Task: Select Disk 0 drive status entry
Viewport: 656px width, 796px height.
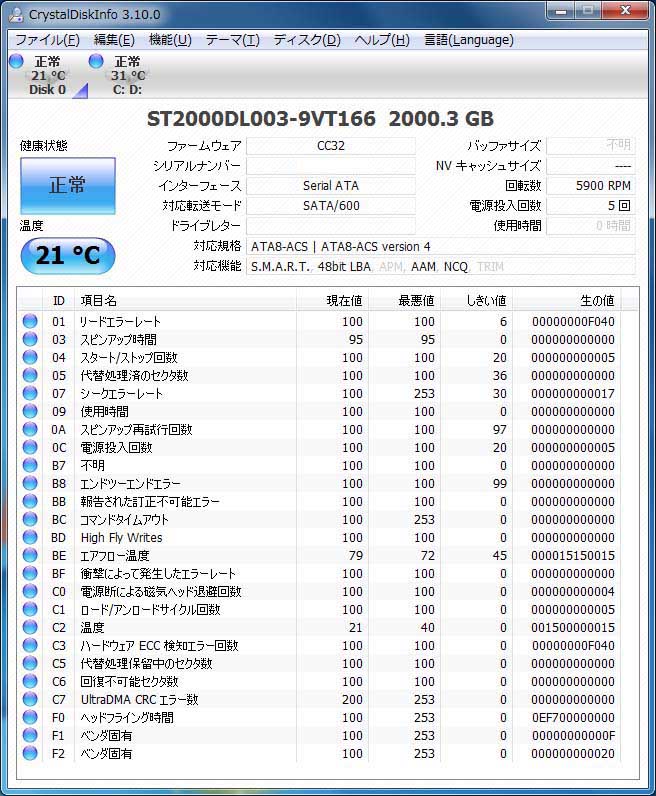Action: (47, 76)
